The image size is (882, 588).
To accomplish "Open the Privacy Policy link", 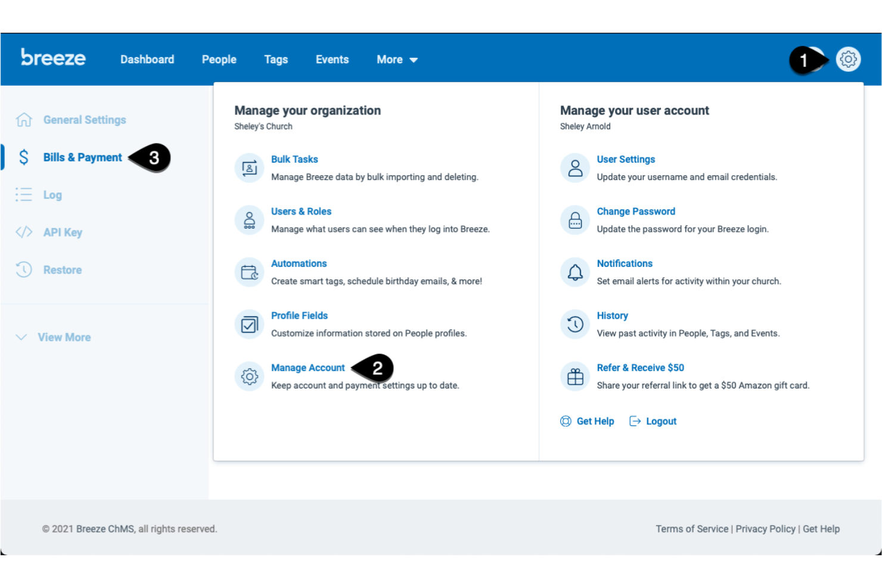I will (x=765, y=528).
